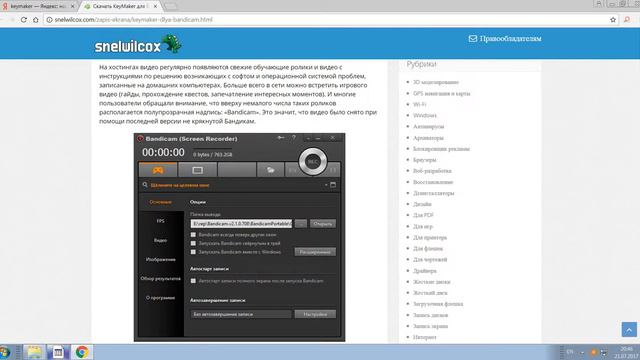
Task: Click the envelope icon beside Правообладателям
Action: click(473, 38)
